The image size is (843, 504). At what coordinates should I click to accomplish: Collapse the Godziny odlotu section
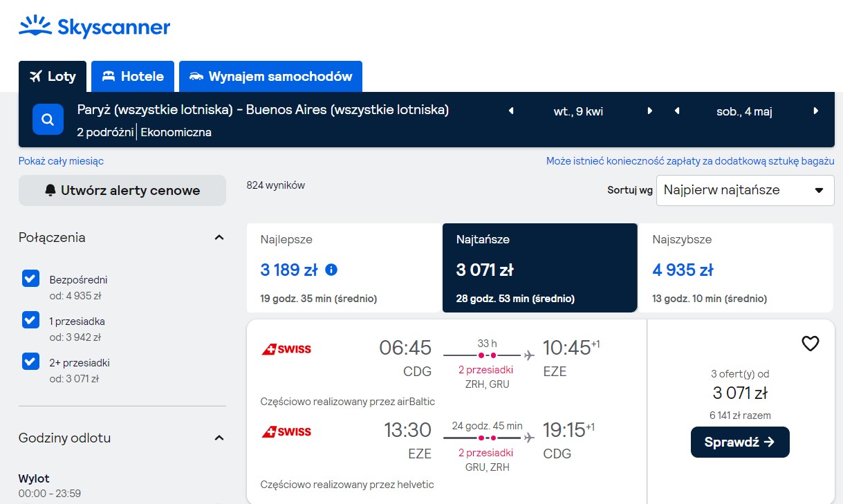219,438
